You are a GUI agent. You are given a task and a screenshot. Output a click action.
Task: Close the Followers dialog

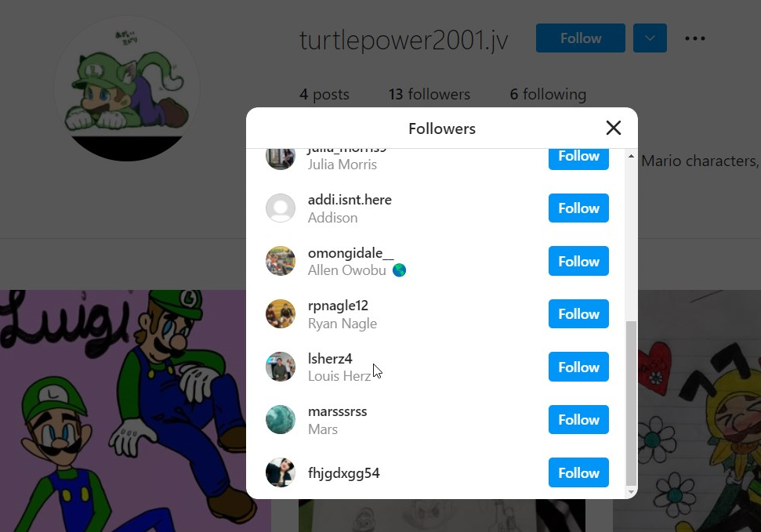click(614, 128)
